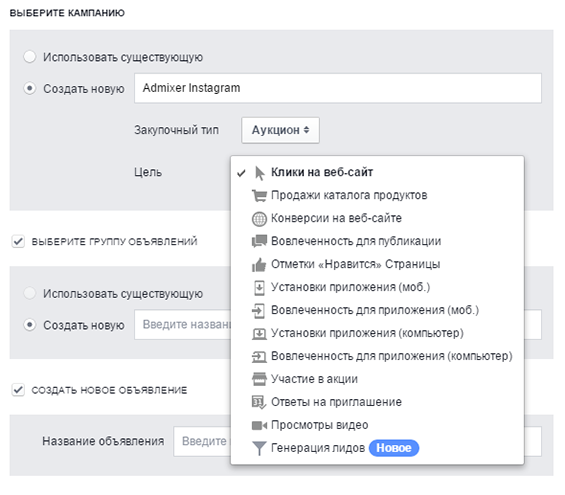Choose Конверсии на веб-сайте objective

click(377, 219)
